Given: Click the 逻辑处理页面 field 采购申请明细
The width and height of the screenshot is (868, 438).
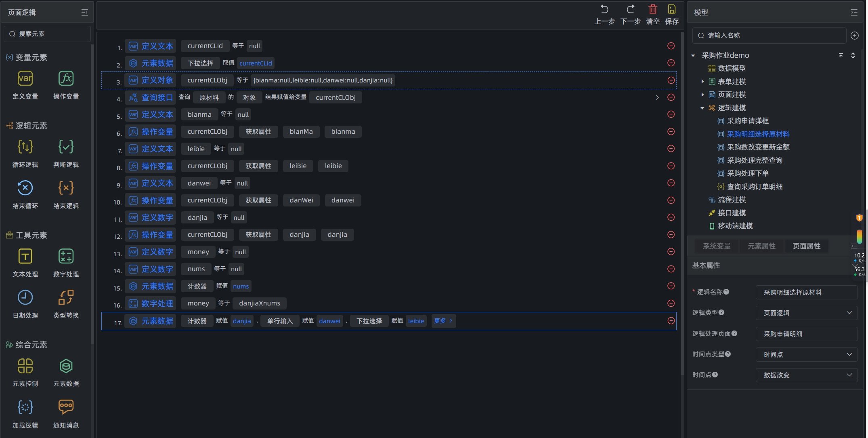Looking at the screenshot, I should tap(807, 334).
